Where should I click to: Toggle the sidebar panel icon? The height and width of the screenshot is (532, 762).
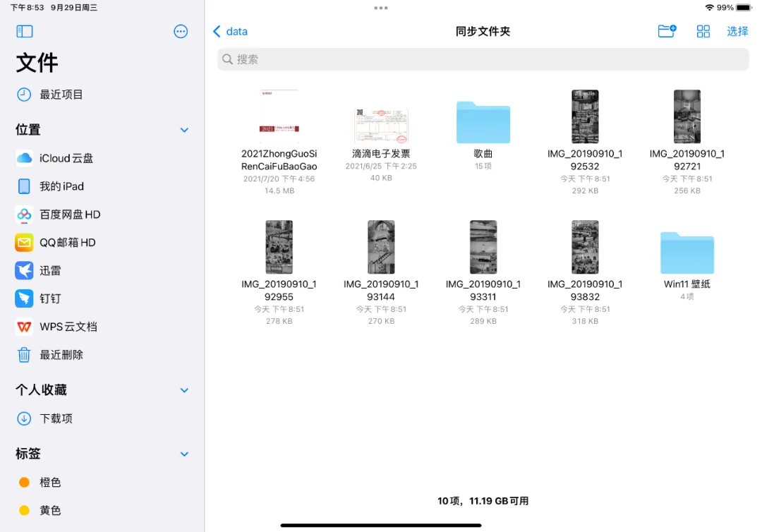pyautogui.click(x=24, y=32)
